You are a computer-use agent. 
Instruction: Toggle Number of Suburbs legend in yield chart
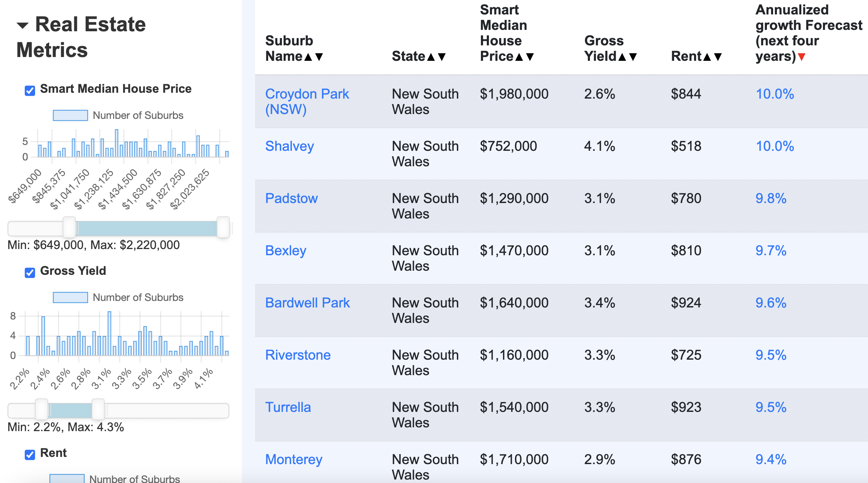click(70, 297)
